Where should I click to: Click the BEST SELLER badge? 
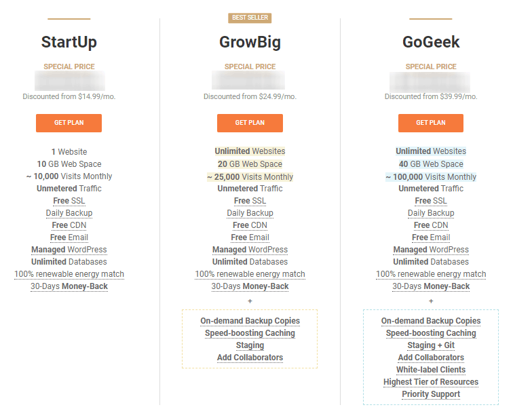coord(250,18)
